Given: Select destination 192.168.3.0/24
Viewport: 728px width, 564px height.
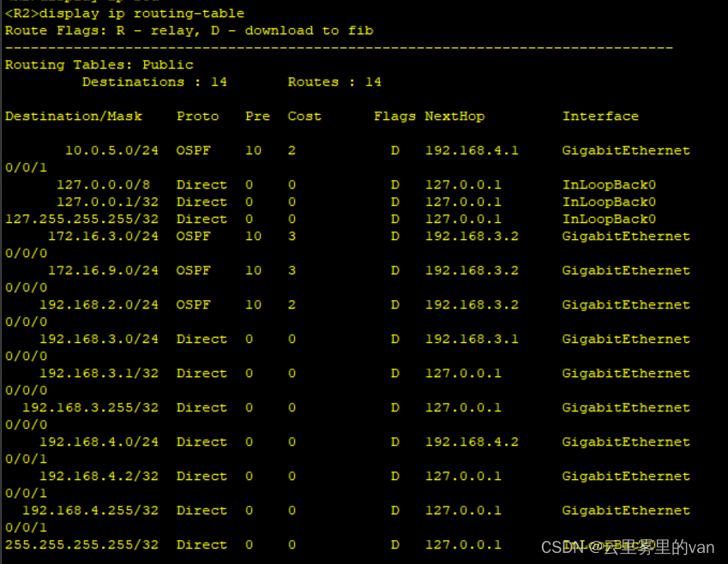Looking at the screenshot, I should [x=99, y=339].
